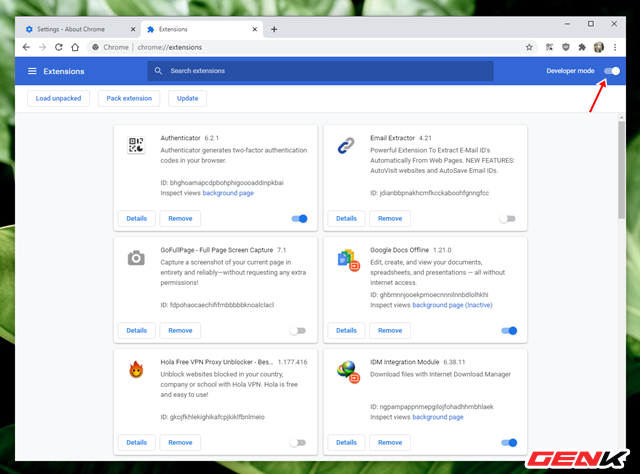Click the Authenticator extension QR icon
640x474 pixels.
pyautogui.click(x=136, y=145)
